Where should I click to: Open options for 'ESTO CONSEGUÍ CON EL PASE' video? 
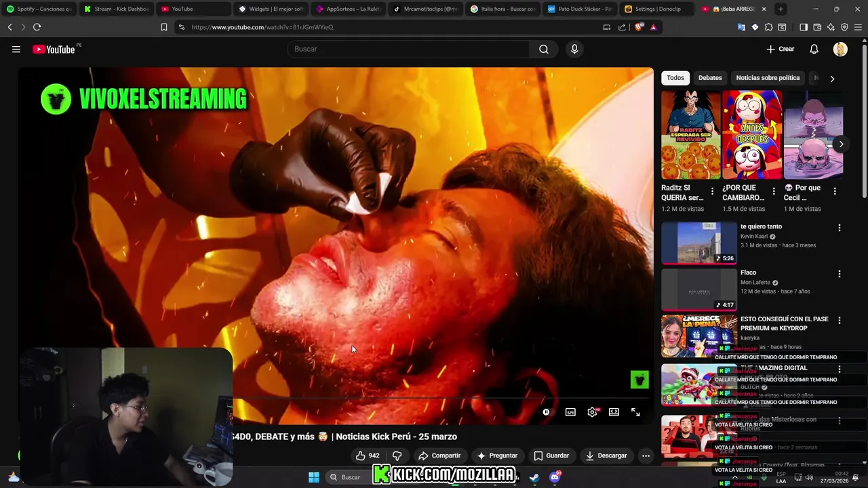point(840,321)
